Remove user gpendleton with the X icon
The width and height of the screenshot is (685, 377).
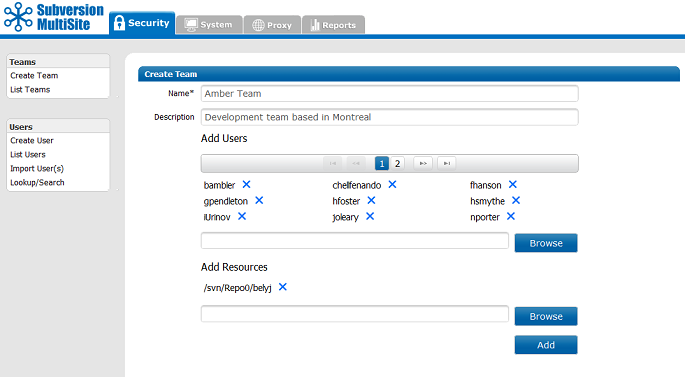click(x=259, y=200)
